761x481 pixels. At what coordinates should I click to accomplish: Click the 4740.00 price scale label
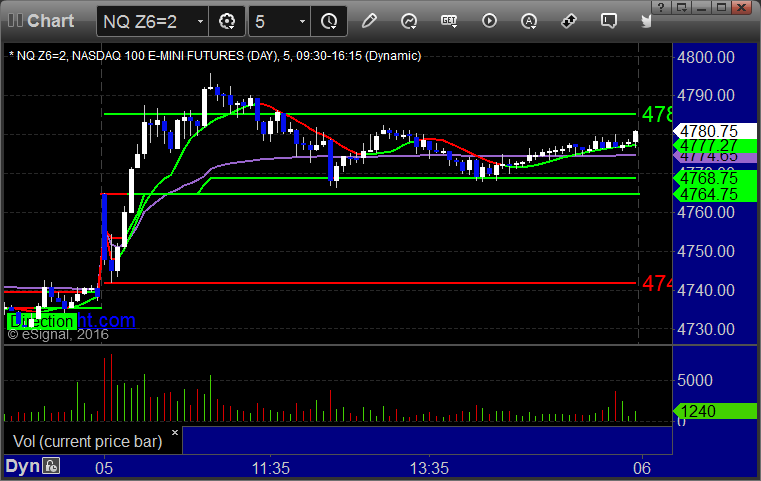pos(706,290)
